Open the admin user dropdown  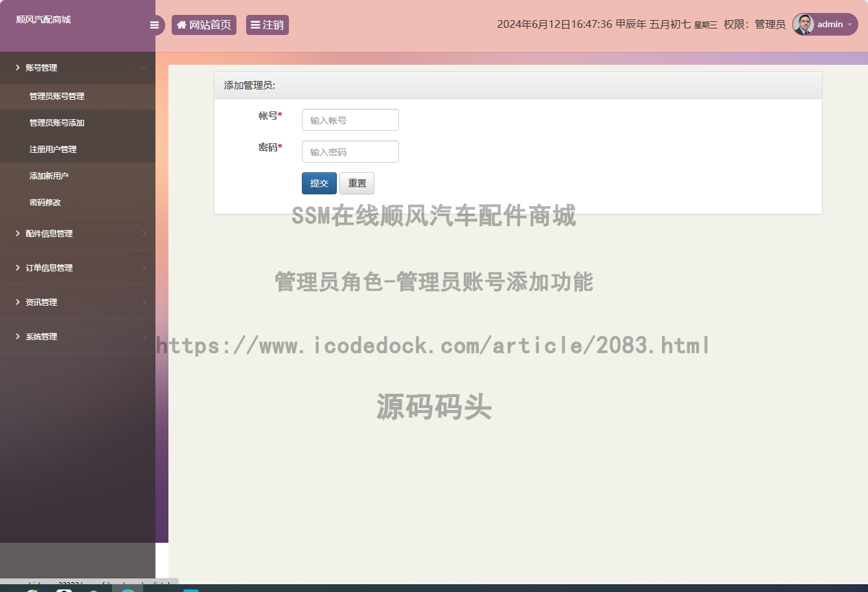(x=825, y=25)
